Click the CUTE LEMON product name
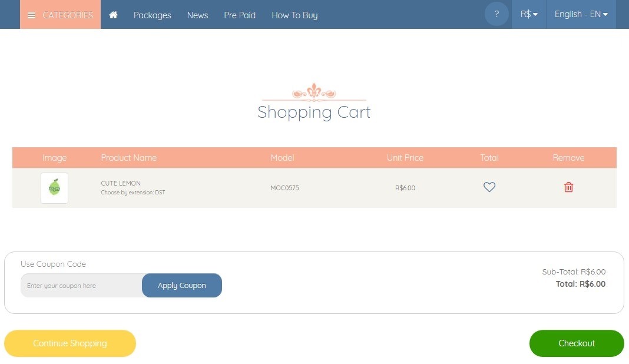 121,183
